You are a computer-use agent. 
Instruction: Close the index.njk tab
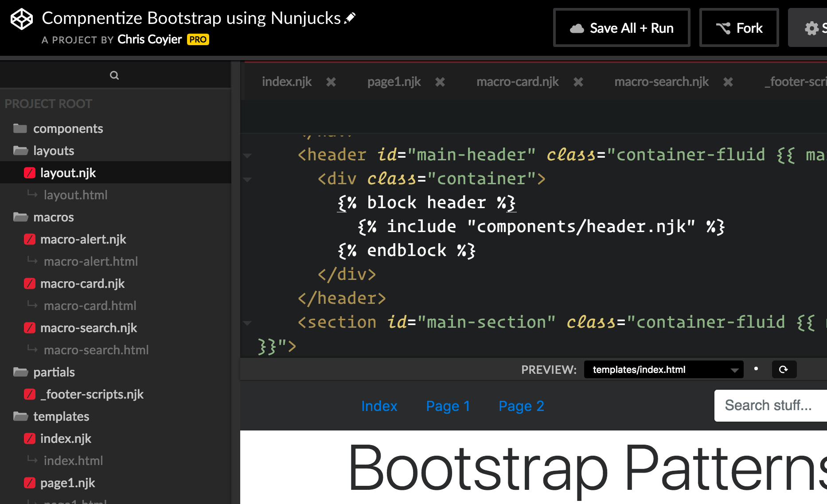(331, 82)
